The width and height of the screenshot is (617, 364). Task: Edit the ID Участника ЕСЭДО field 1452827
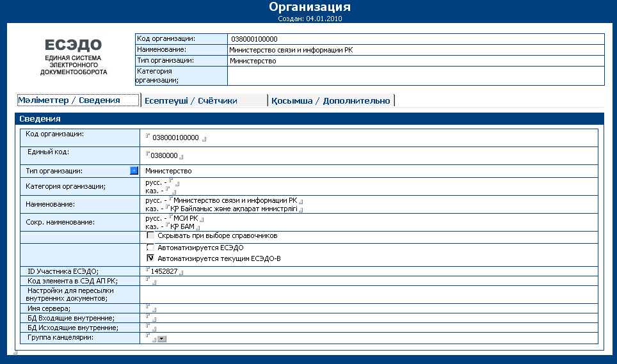[x=164, y=271]
